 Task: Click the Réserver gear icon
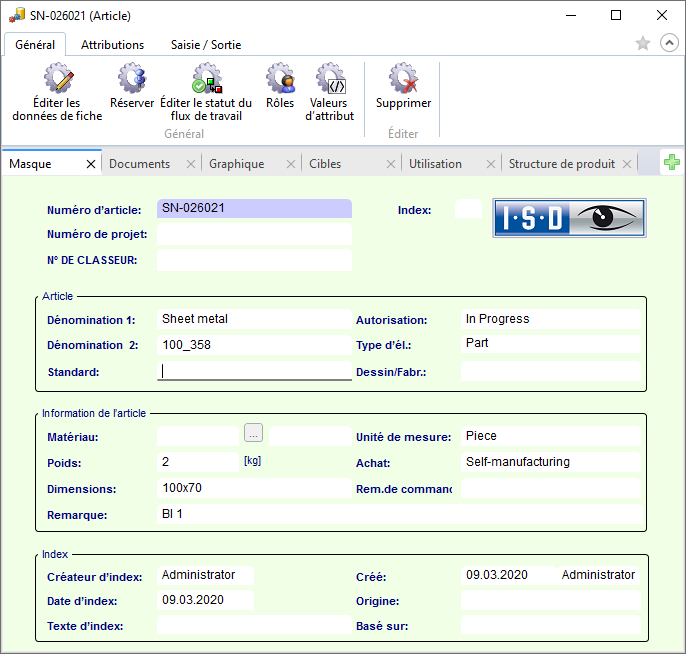132,79
